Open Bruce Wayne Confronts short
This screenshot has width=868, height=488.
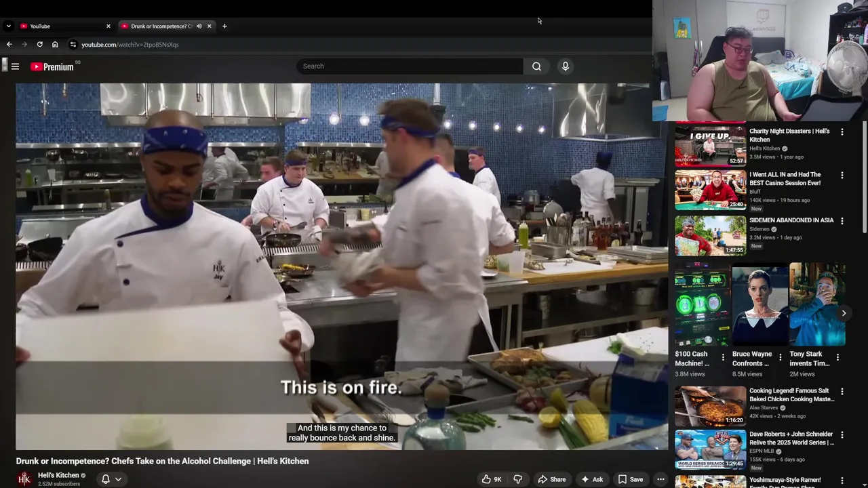[760, 304]
